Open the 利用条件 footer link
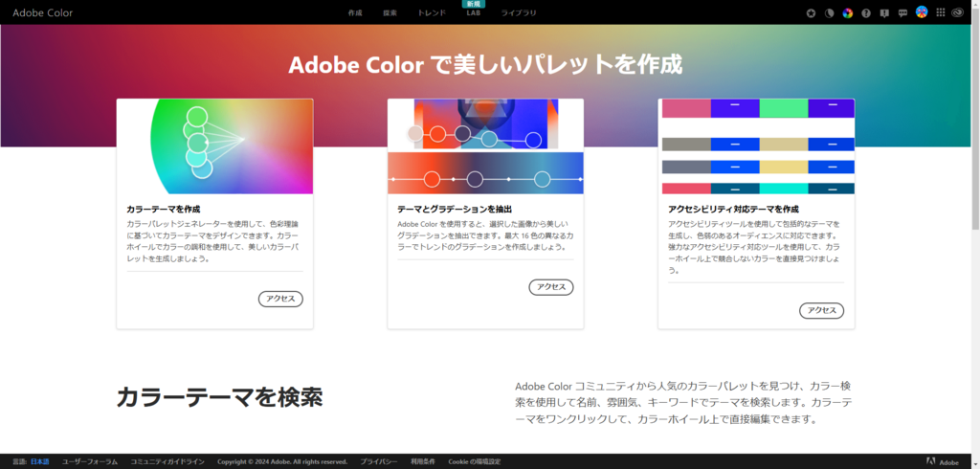980x469 pixels. coord(422,462)
